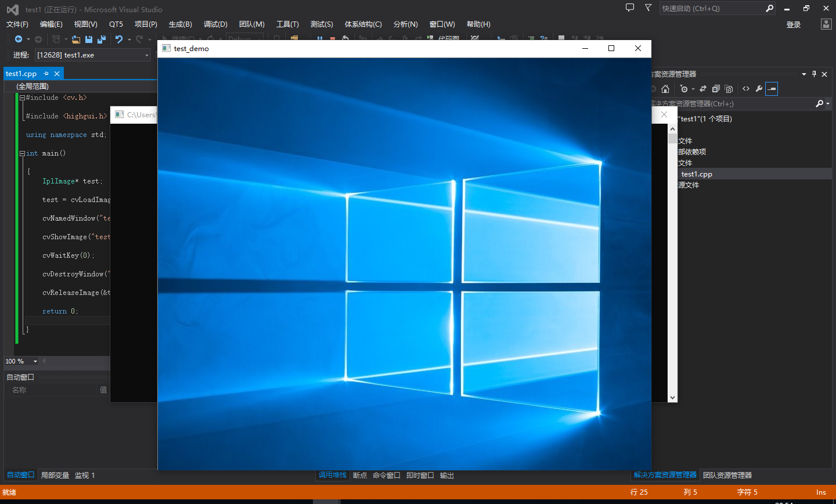Click the Open File folder icon
The width and height of the screenshot is (836, 504).
click(x=76, y=39)
